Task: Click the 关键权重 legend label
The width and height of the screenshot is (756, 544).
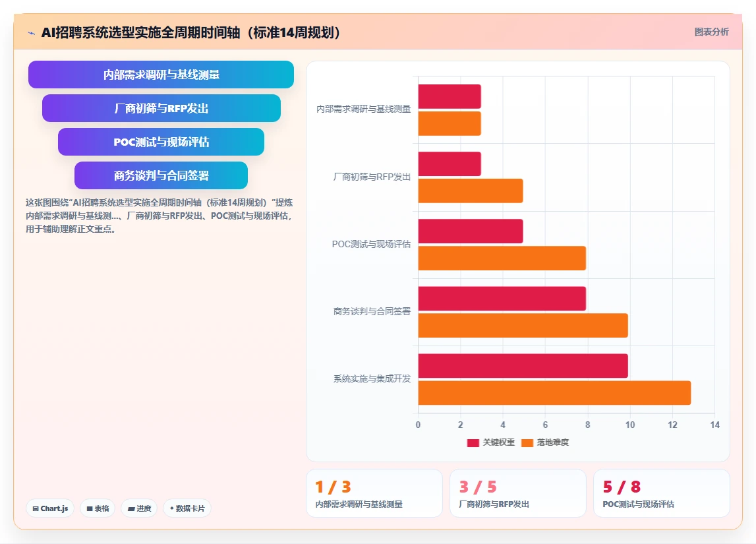Action: click(x=498, y=442)
